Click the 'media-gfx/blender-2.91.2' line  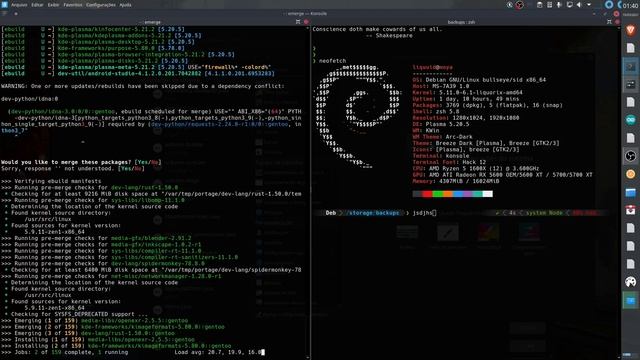point(96,238)
